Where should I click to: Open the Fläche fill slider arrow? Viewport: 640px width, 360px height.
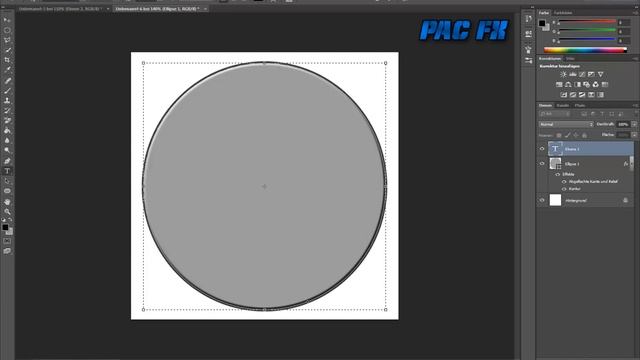point(634,135)
